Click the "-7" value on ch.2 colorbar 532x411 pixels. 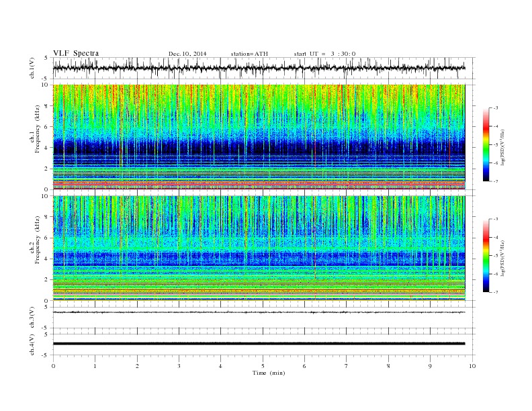click(496, 292)
